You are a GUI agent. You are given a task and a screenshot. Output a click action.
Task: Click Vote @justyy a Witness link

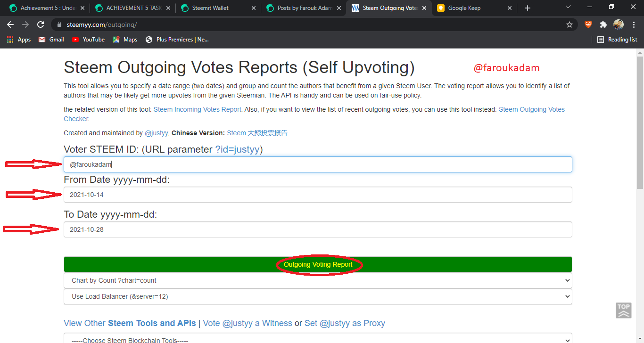248,323
